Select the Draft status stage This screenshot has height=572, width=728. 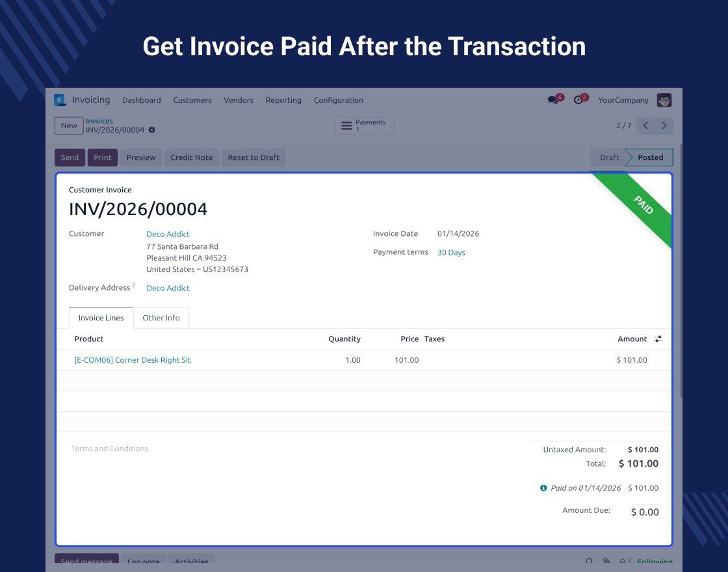click(609, 157)
